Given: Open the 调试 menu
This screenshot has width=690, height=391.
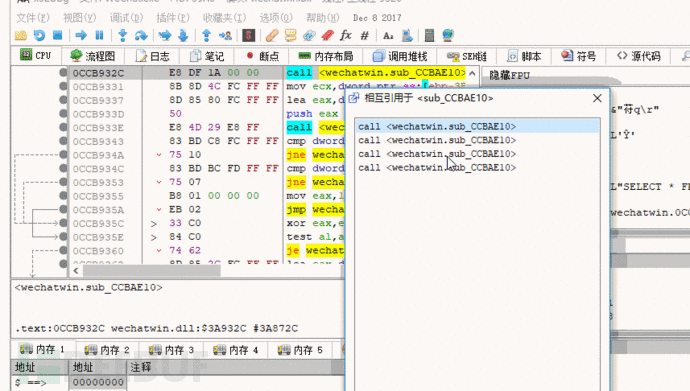Looking at the screenshot, I should 126,18.
